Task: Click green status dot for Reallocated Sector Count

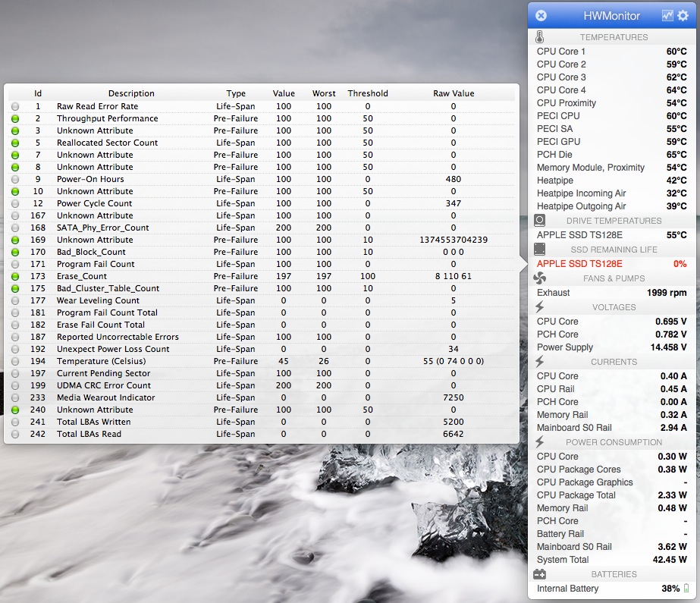Action: pyautogui.click(x=15, y=143)
